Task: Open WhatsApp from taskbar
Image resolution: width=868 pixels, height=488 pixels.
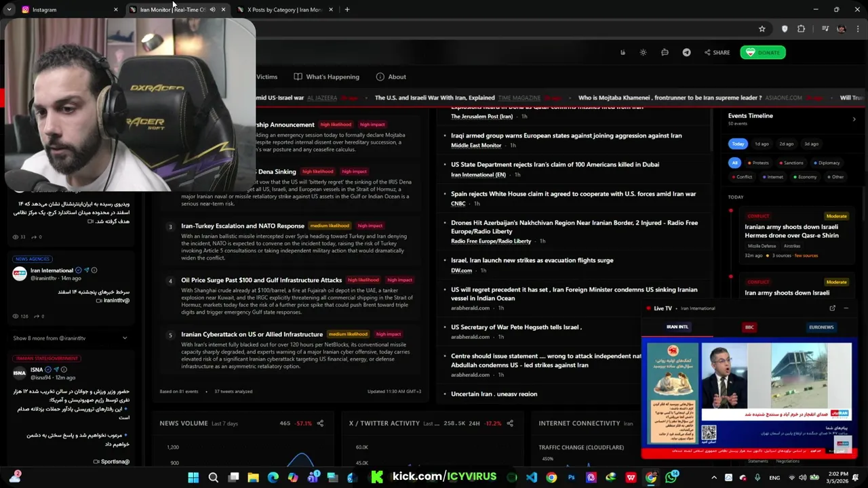Action: point(671,478)
